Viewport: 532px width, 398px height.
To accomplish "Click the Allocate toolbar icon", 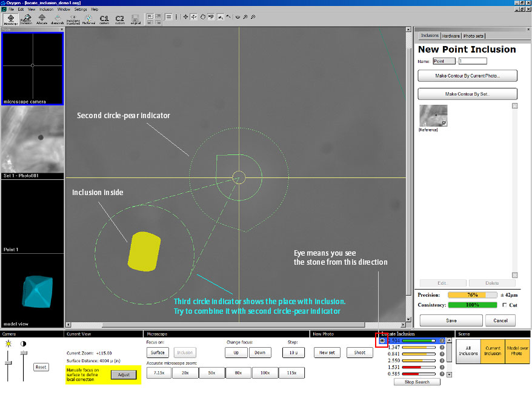I will (42, 19).
